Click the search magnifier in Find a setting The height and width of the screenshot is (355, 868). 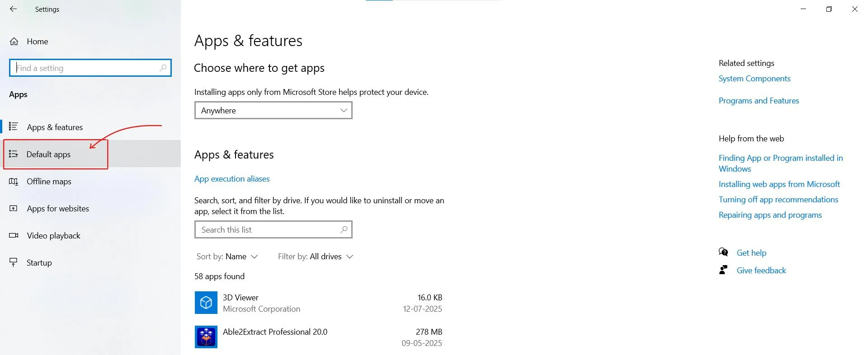coord(163,68)
